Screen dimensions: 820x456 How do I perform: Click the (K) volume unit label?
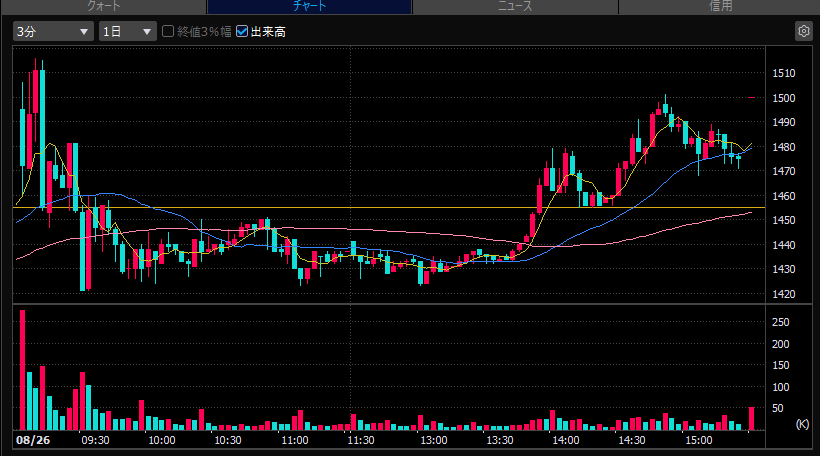point(802,424)
